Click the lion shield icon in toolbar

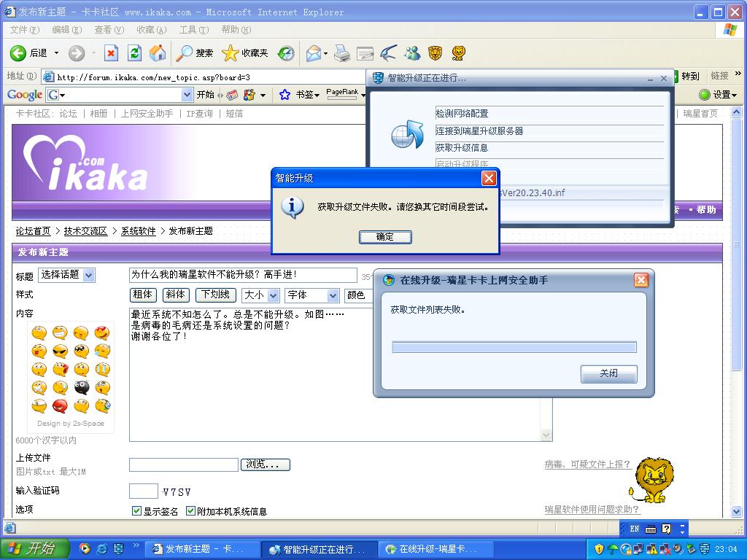click(435, 52)
